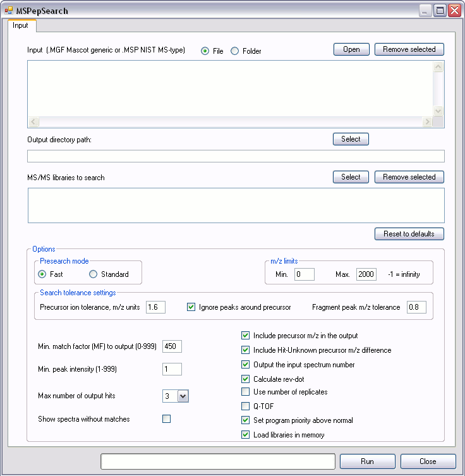Click the Max m/z limit field
Screen dimensions: 465x476
pos(366,274)
